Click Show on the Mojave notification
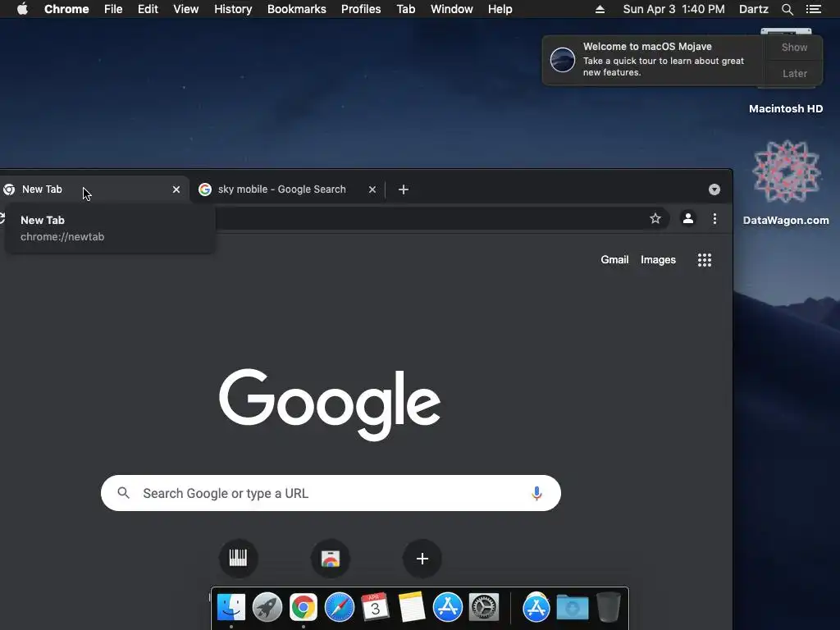The width and height of the screenshot is (840, 630). click(x=794, y=47)
